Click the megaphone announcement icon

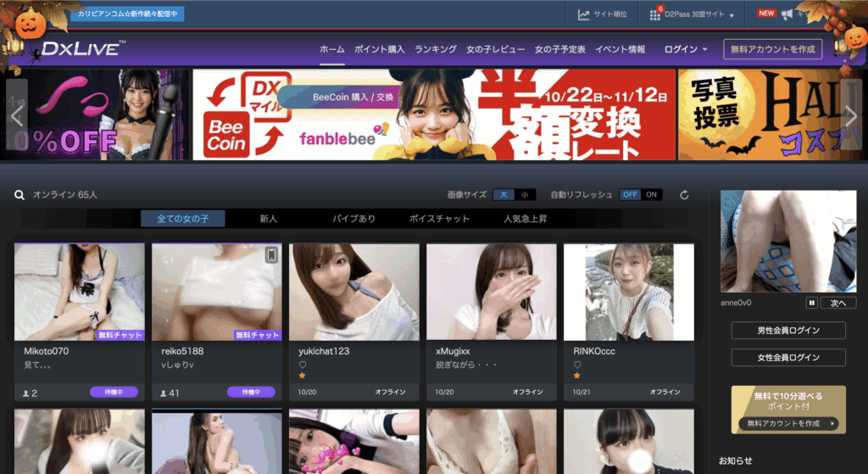(787, 14)
